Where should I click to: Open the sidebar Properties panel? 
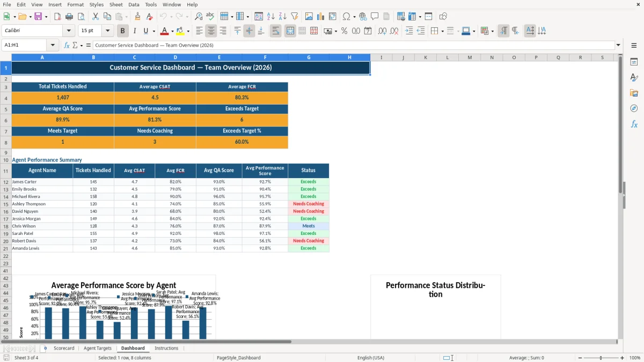pos(634,62)
